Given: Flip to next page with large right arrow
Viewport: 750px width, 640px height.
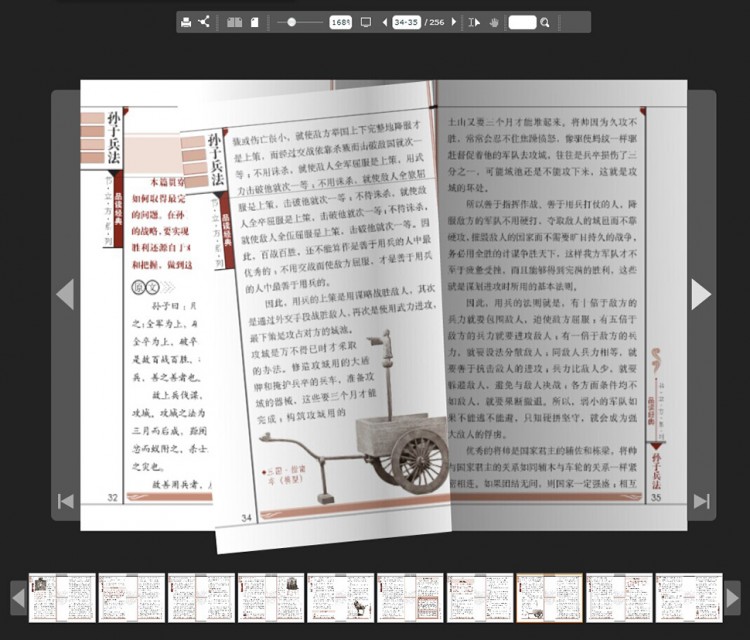Looking at the screenshot, I should click(x=701, y=294).
